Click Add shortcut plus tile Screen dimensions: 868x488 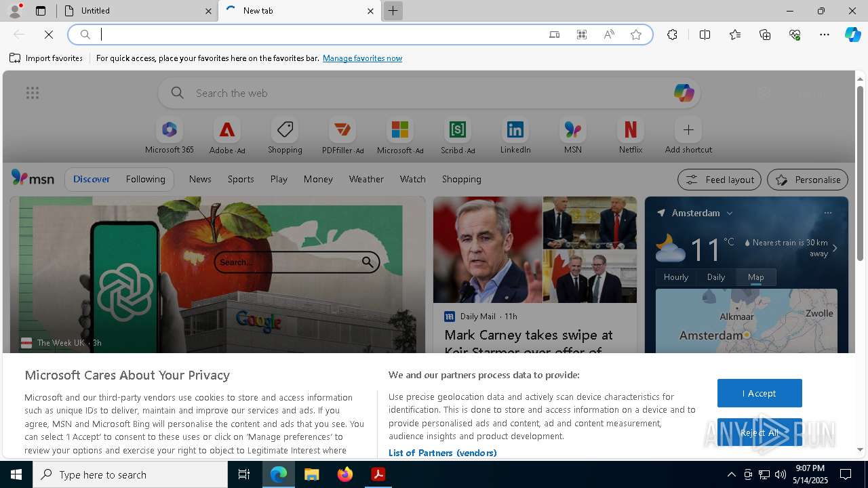(x=688, y=136)
